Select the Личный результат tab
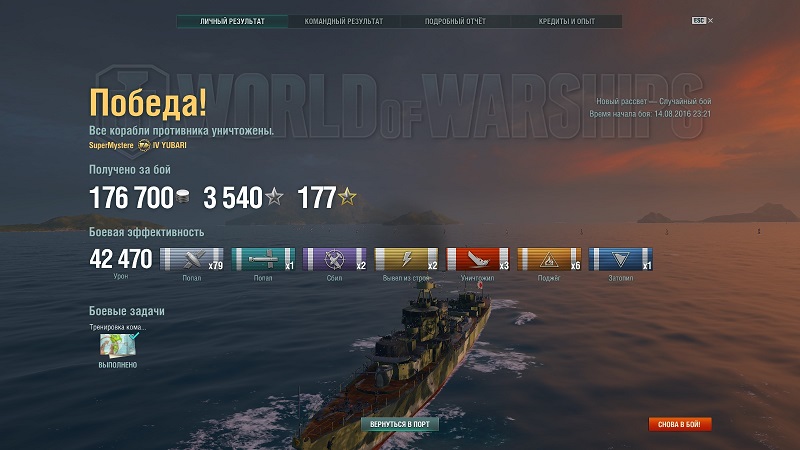Viewport: 800px width, 450px height. coord(232,21)
